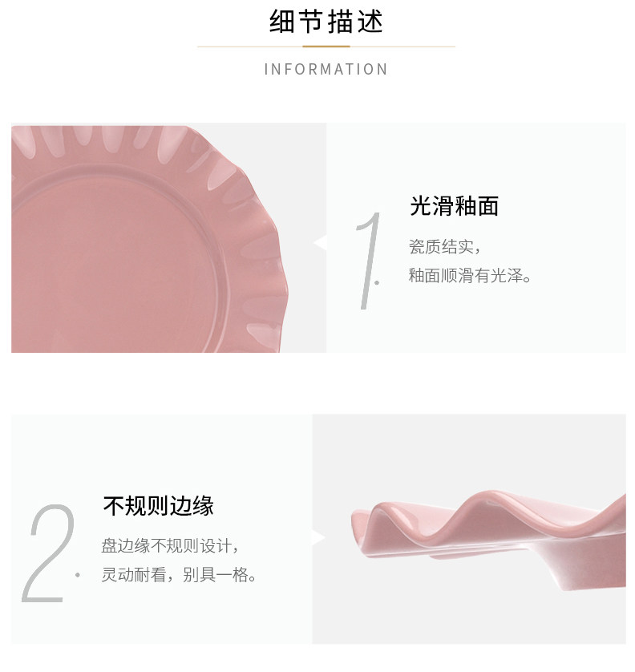Select the 不规则边缘 title
The width and height of the screenshot is (635, 672).
tap(158, 506)
